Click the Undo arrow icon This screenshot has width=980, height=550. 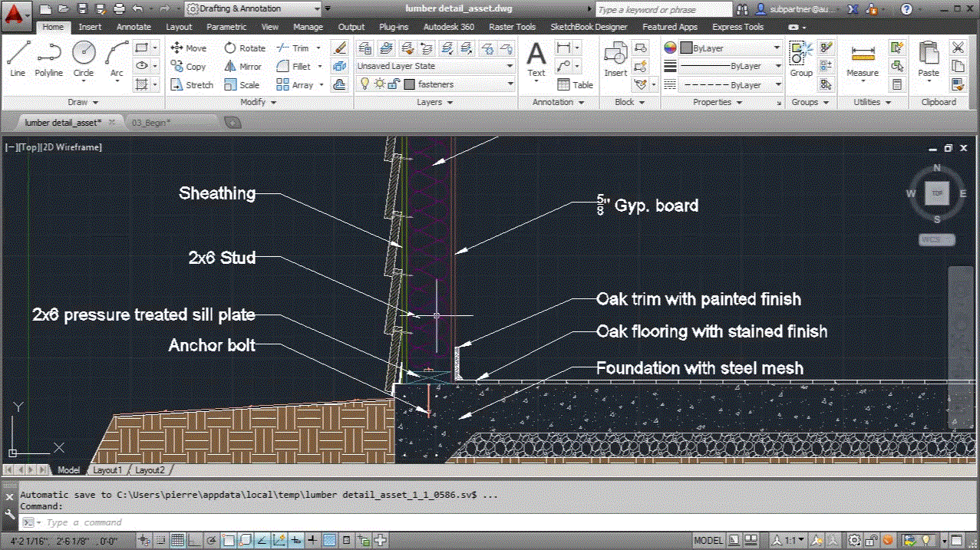click(x=137, y=9)
